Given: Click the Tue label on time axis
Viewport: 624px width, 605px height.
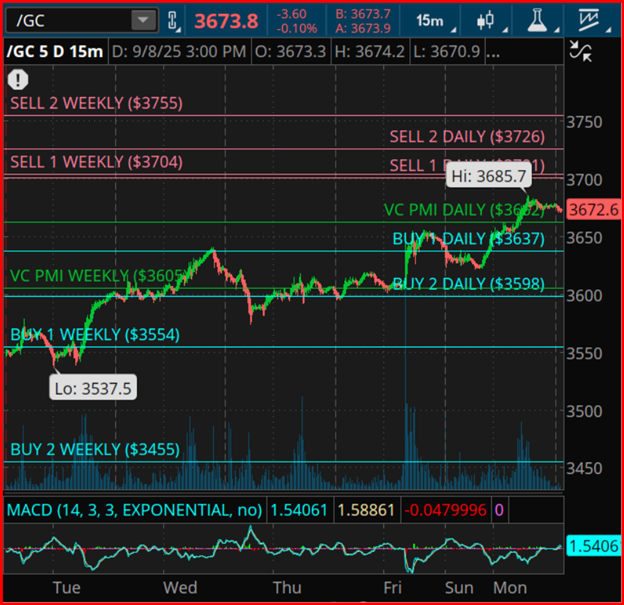Looking at the screenshot, I should tap(67, 587).
